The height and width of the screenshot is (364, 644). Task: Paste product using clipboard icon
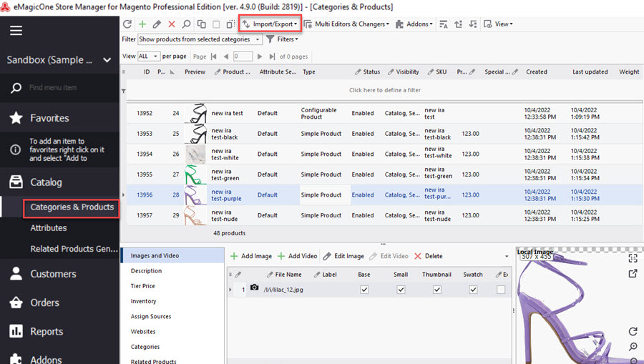[216, 24]
